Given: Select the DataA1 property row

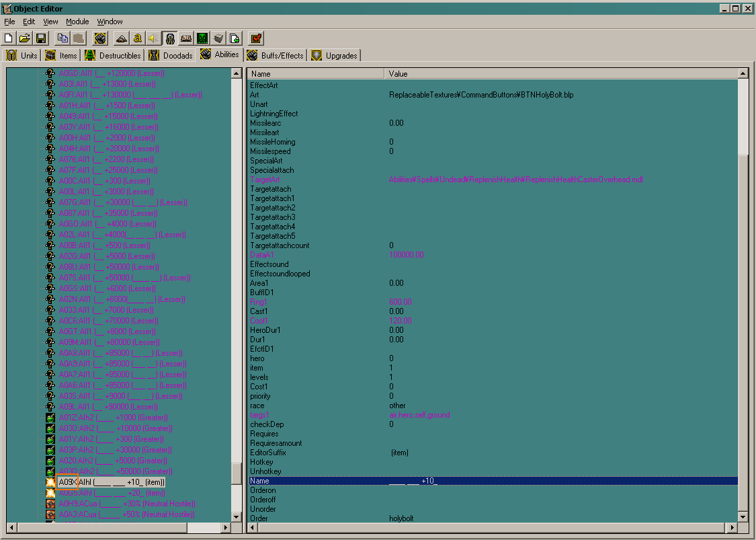Looking at the screenshot, I should [x=493, y=255].
